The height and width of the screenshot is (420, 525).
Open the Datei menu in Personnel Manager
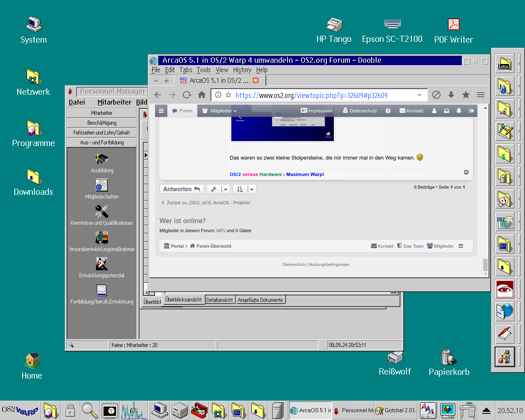click(77, 102)
